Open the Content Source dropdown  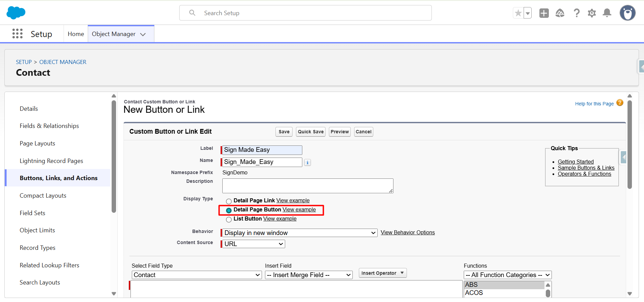[254, 244]
